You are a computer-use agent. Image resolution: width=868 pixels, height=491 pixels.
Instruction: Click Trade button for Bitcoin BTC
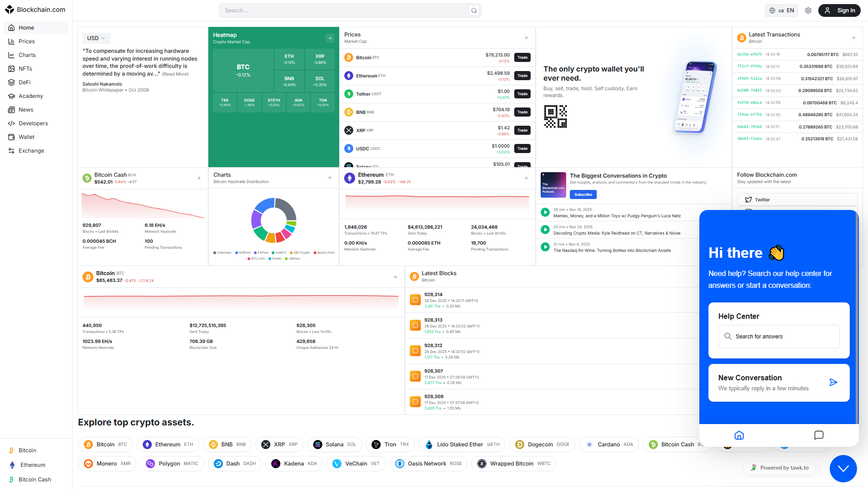click(522, 57)
